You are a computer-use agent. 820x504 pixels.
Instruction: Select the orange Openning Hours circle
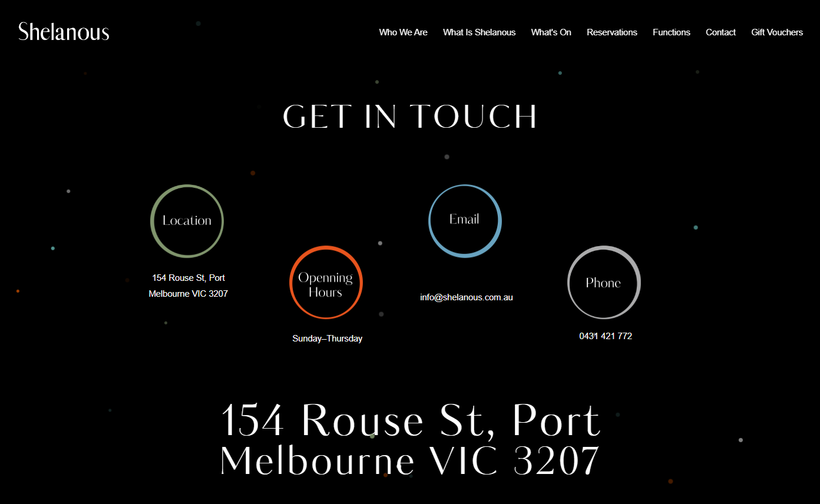point(326,283)
